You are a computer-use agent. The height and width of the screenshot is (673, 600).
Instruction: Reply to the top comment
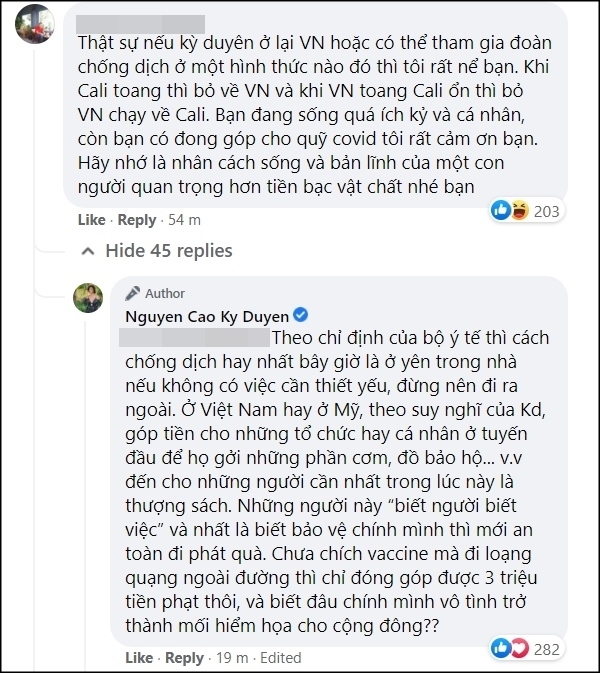coord(137,220)
